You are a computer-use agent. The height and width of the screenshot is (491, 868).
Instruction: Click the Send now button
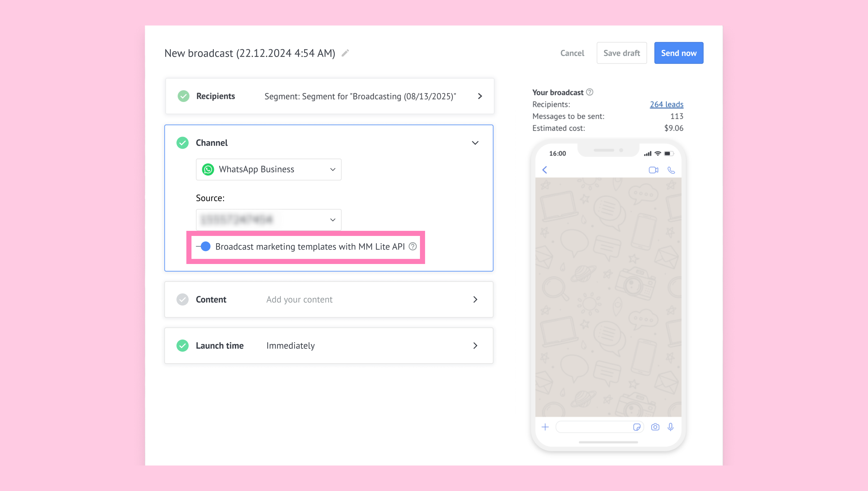pos(678,53)
